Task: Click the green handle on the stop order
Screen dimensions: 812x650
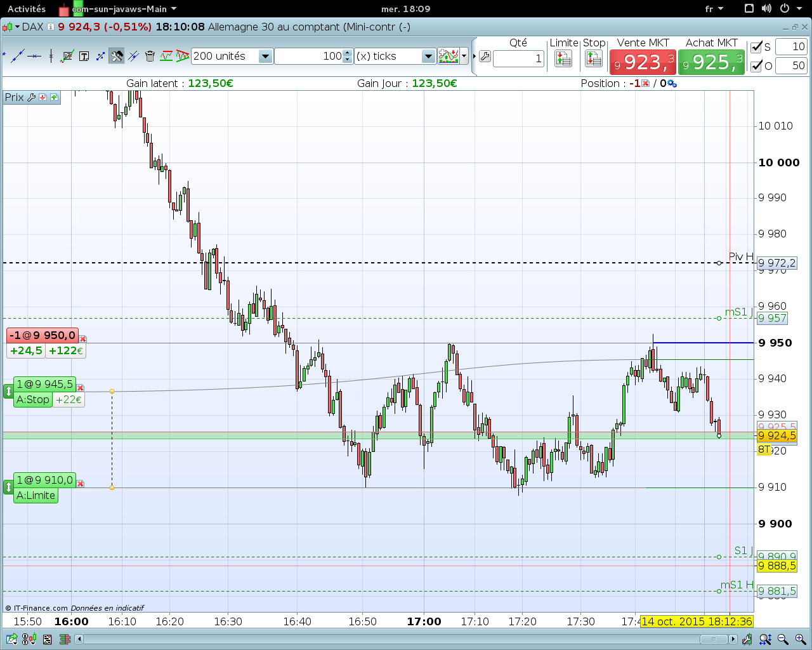Action: click(8, 392)
